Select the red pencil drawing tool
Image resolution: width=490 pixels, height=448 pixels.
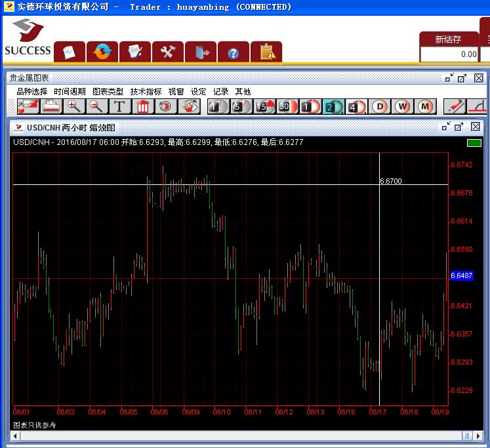(455, 107)
